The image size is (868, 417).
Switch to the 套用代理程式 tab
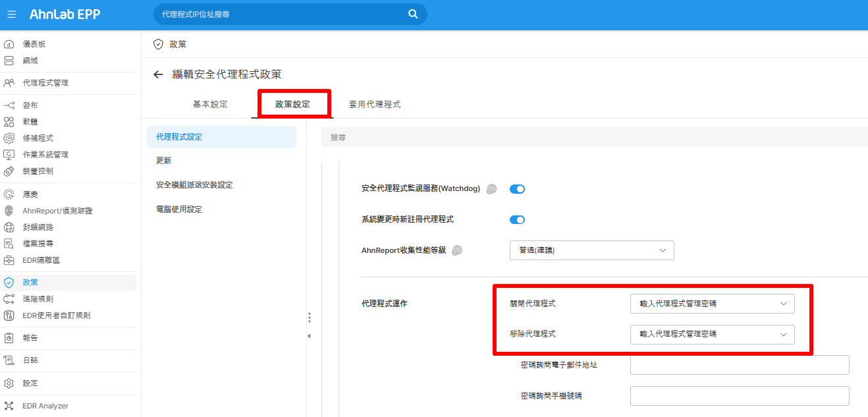(x=375, y=104)
